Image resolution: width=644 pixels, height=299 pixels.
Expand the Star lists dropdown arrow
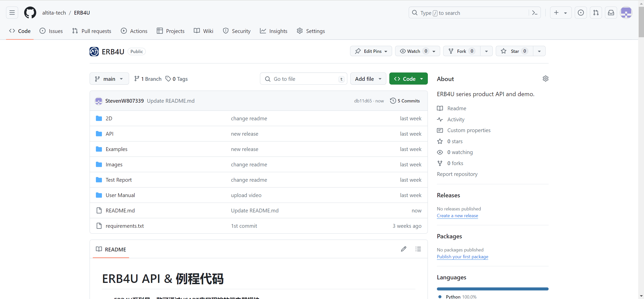tap(539, 51)
